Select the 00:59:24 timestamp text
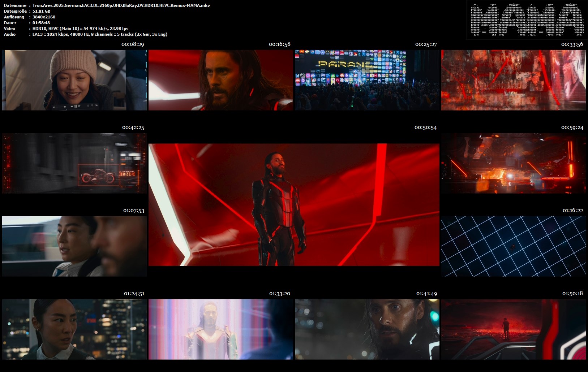 click(572, 127)
